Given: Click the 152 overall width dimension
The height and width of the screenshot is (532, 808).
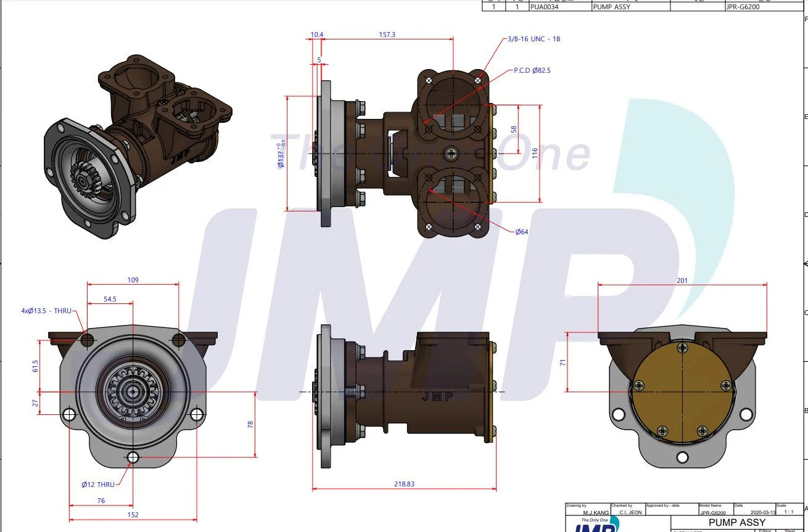Looking at the screenshot, I should click(133, 515).
